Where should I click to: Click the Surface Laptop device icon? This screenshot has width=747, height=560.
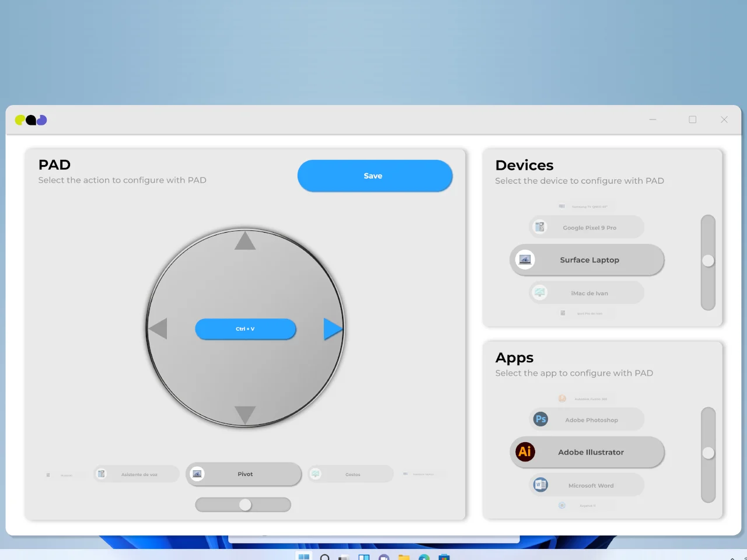click(525, 260)
